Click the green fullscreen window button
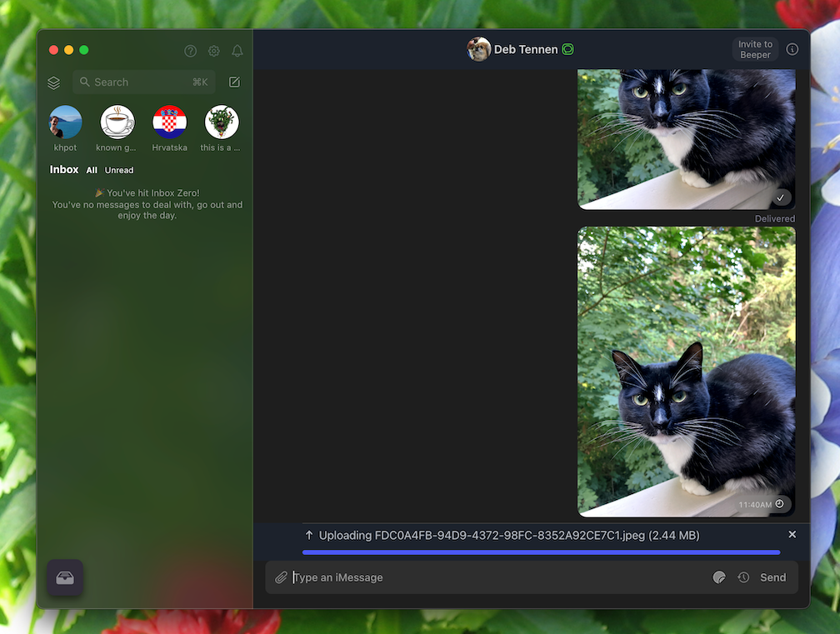Viewport: 840px width, 634px height. pyautogui.click(x=83, y=50)
